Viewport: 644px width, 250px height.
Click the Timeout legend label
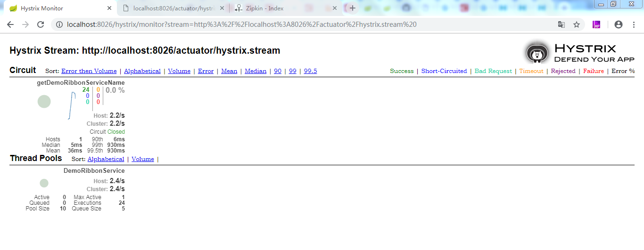(531, 71)
